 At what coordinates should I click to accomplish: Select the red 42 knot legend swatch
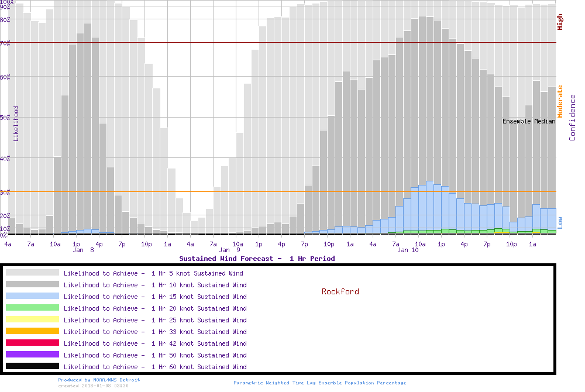click(x=32, y=343)
